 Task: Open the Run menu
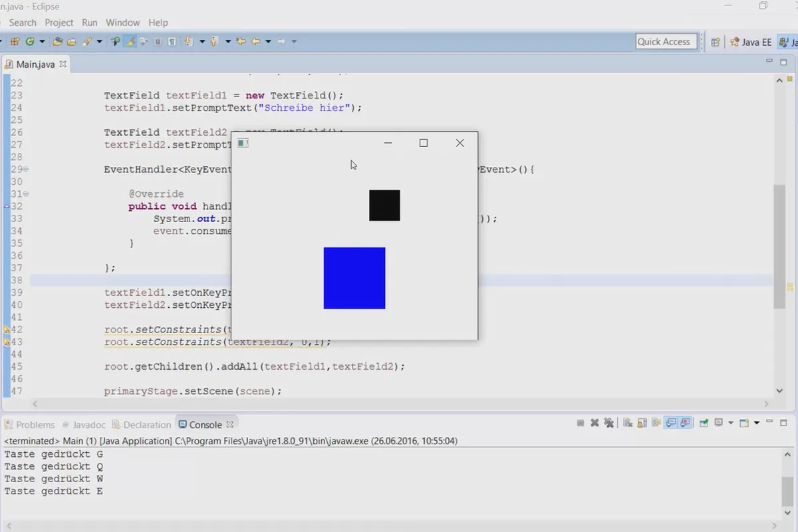pyautogui.click(x=90, y=23)
